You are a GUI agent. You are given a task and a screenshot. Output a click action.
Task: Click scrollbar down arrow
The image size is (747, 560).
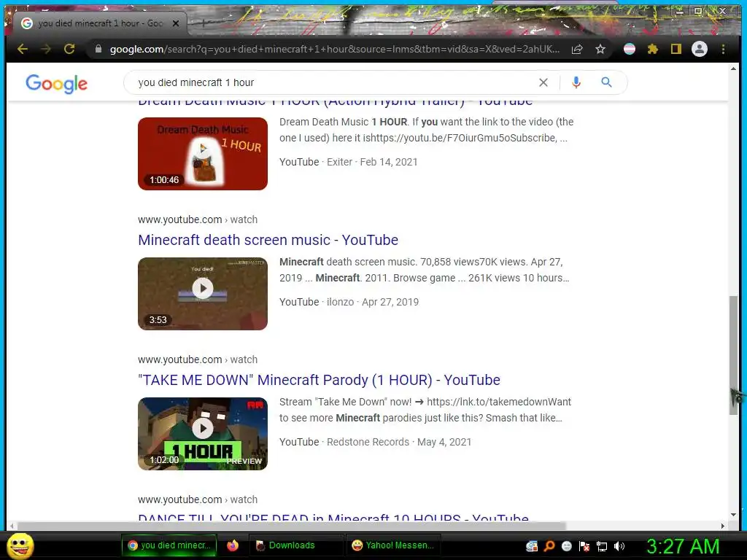click(733, 515)
